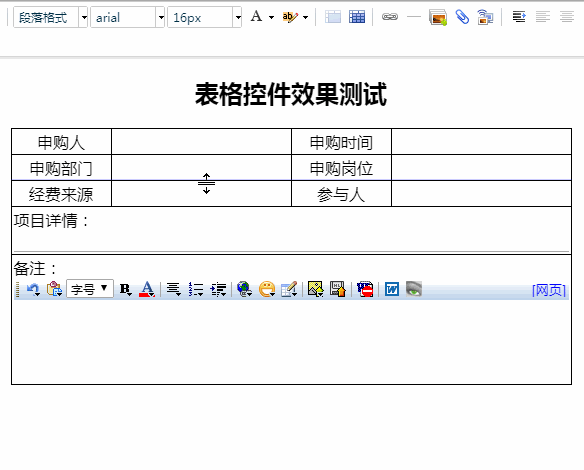584x470 pixels.
Task: Select the ab highlight color pencil icon
Action: 290,17
